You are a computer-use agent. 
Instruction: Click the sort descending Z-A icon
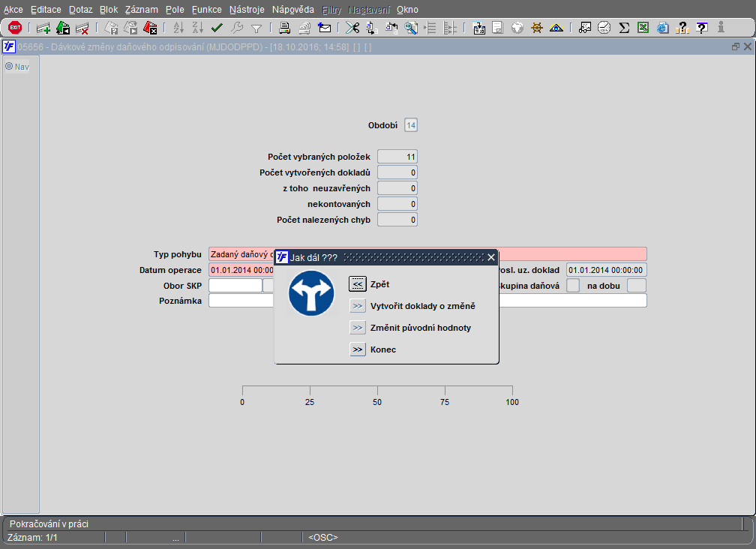point(198,28)
